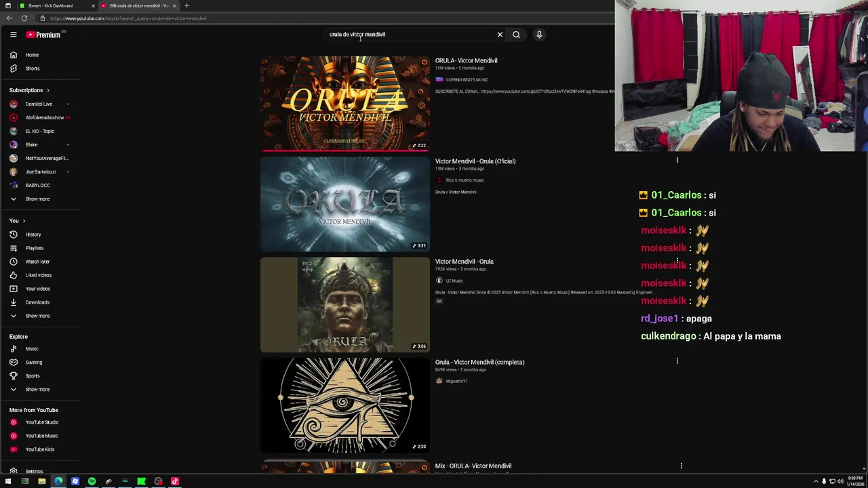Open a new browser tab
Image resolution: width=868 pixels, height=488 pixels.
(187, 5)
